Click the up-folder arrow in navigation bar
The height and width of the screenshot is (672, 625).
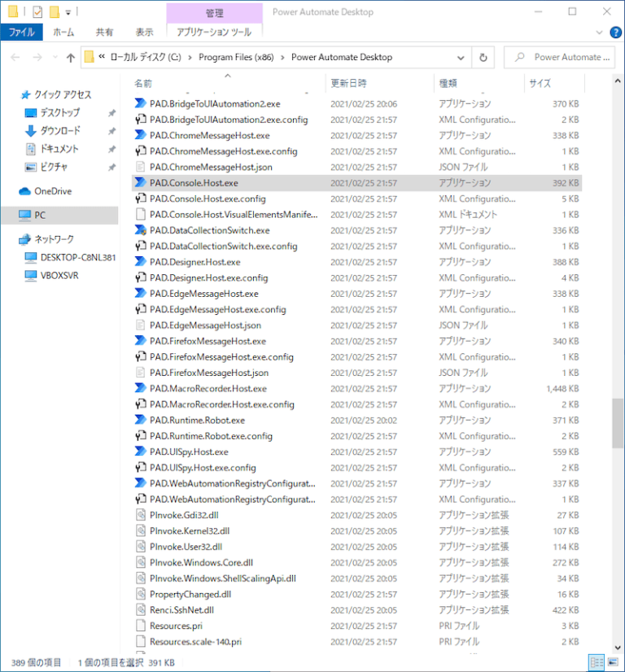71,58
